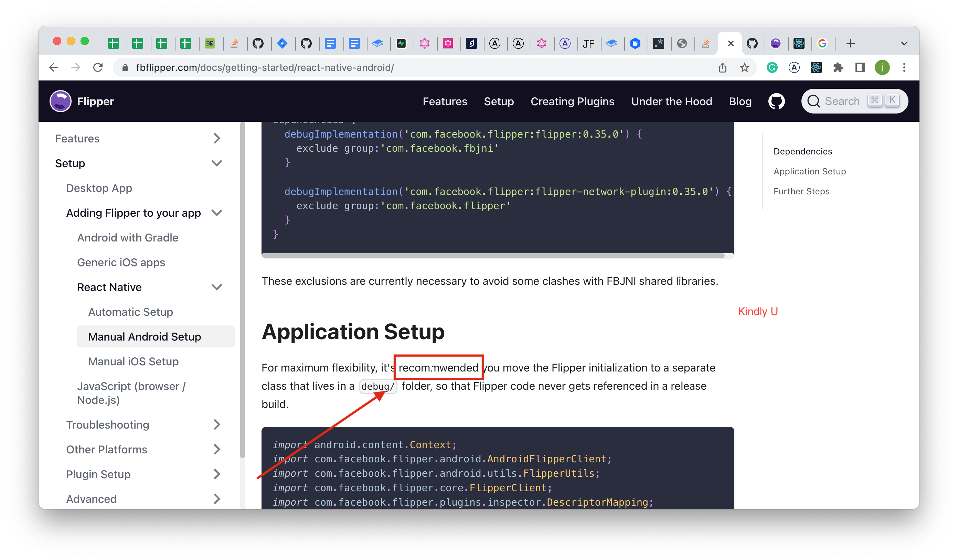Open the React DevTools extension icon
The image size is (958, 560).
click(x=816, y=68)
